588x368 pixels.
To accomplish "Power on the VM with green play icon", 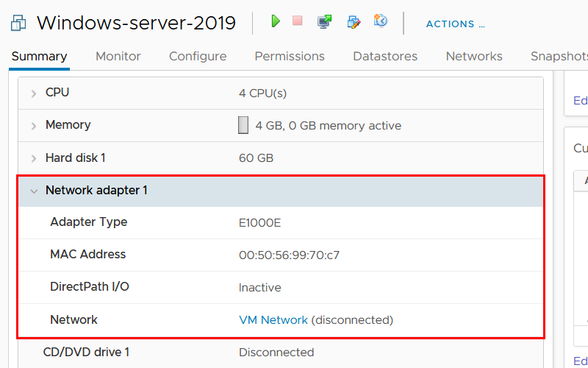I will (x=276, y=21).
